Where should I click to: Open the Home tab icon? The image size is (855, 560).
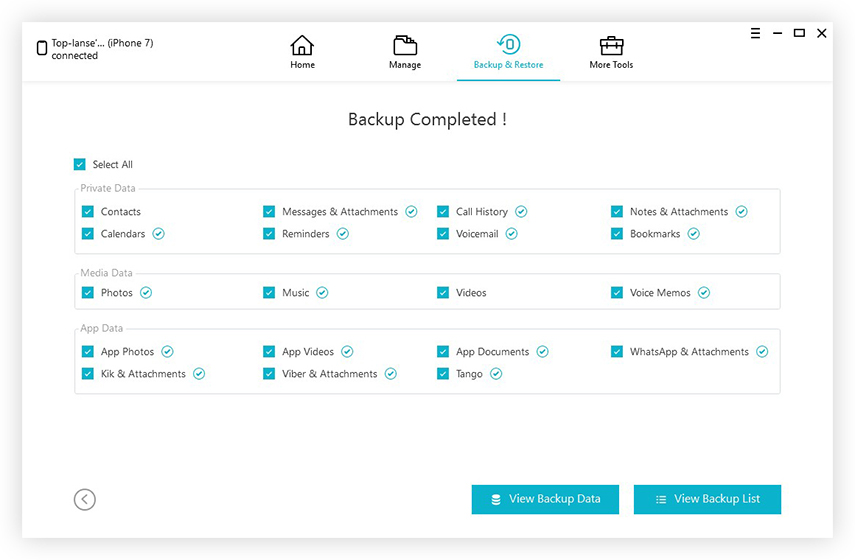point(302,46)
